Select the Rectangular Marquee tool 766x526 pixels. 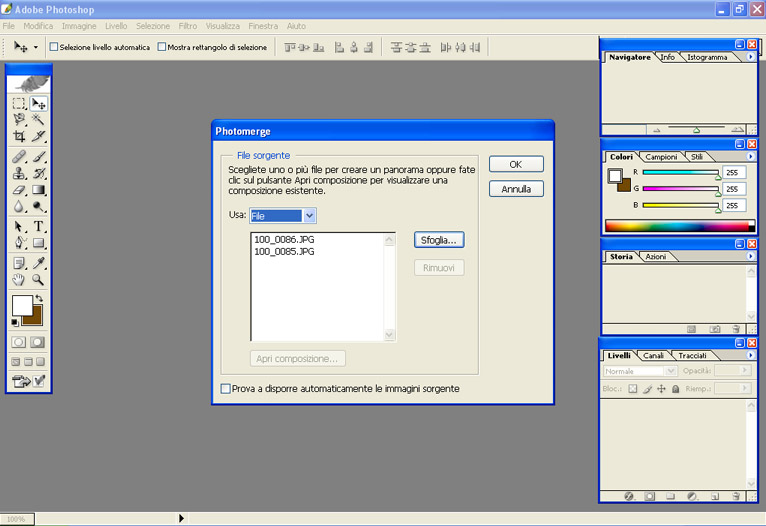click(19, 103)
